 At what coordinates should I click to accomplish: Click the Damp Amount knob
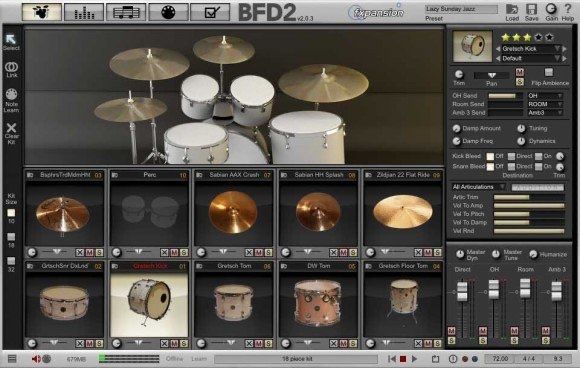[x=456, y=128]
